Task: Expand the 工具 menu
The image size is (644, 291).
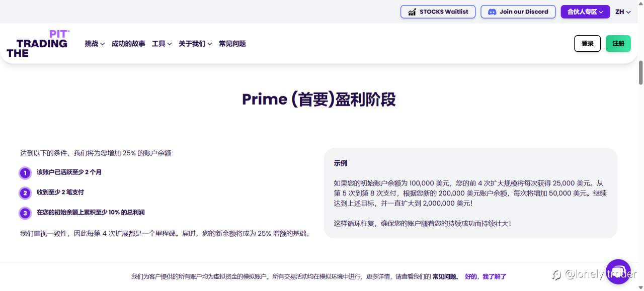Action: tap(162, 44)
